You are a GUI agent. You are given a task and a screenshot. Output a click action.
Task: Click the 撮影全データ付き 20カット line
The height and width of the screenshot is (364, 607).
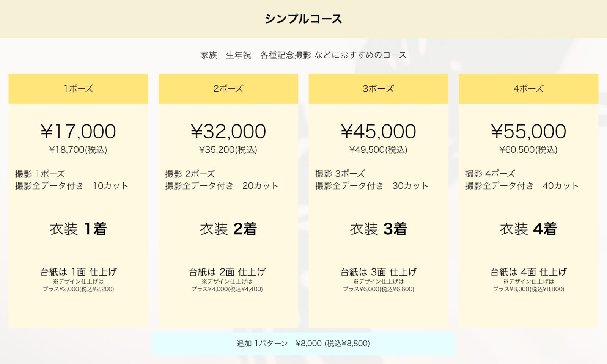222,186
